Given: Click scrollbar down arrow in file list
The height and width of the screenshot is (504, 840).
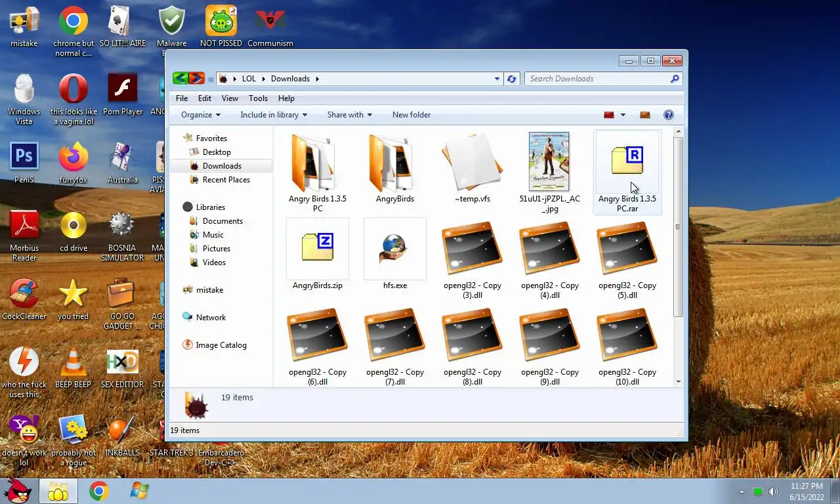Looking at the screenshot, I should [678, 381].
